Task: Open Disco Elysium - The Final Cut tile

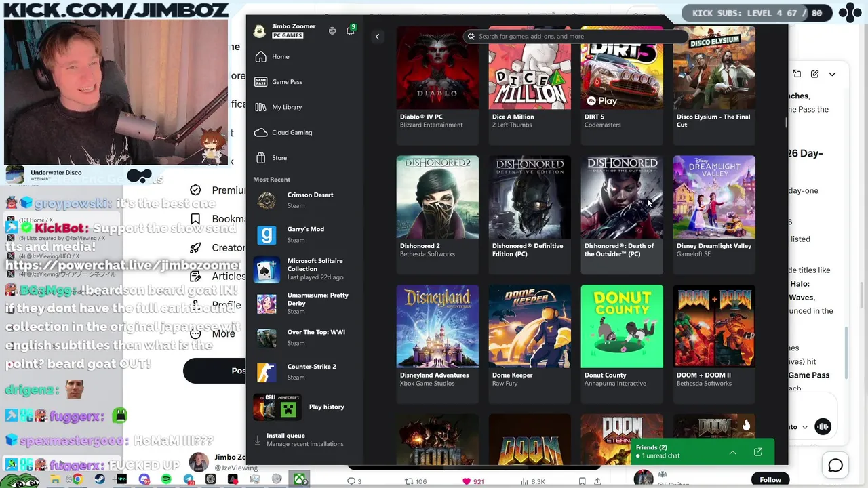Action: point(714,85)
